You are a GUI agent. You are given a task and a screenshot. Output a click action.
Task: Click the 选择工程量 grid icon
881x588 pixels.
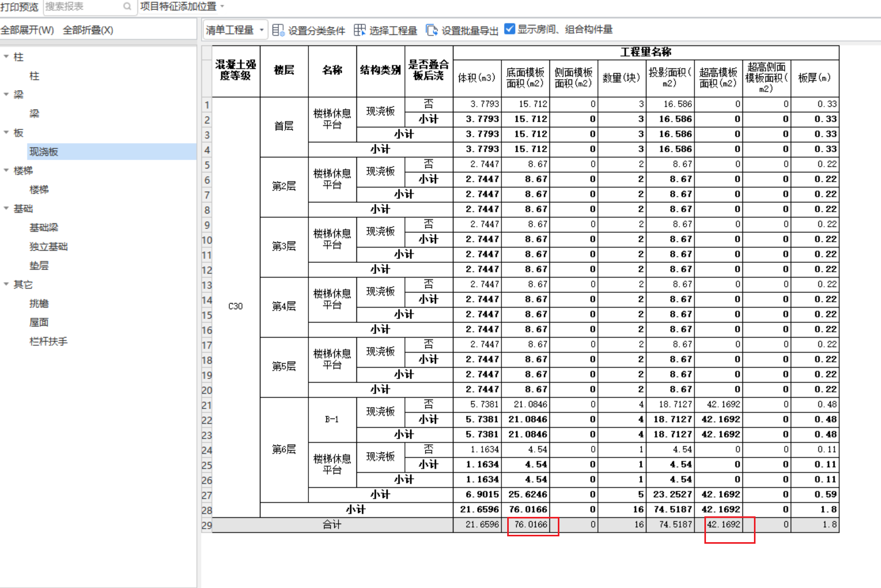tap(360, 30)
